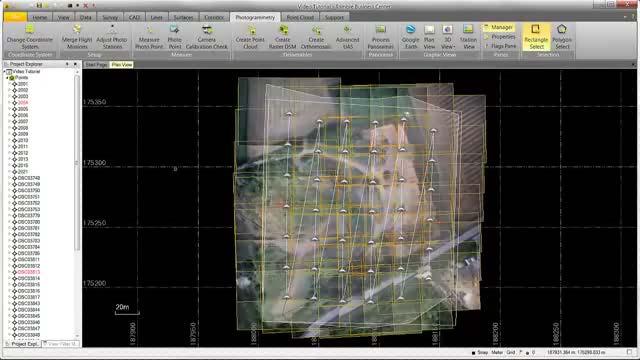Activate Rectangle Select tool
Image resolution: width=640 pixels, height=360 pixels.
tap(536, 37)
